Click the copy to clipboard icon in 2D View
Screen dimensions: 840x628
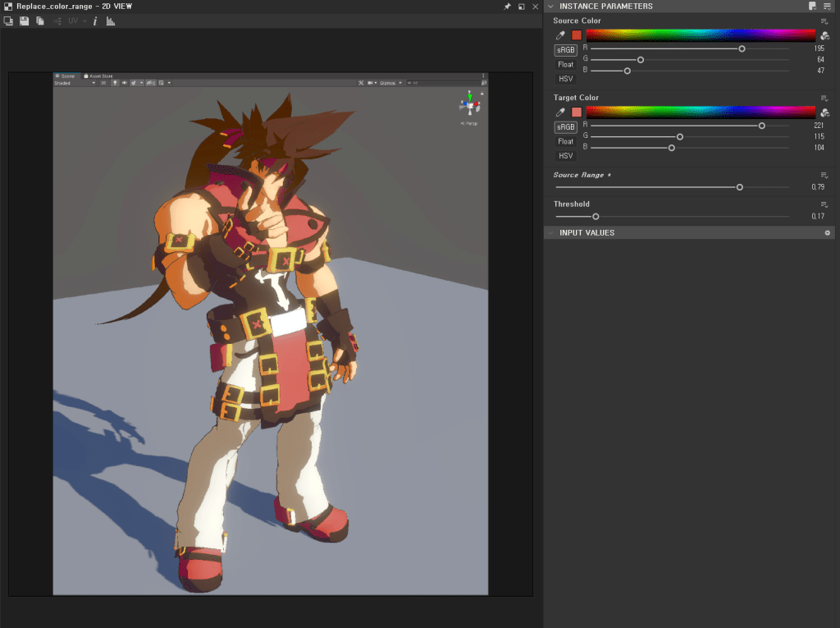point(39,21)
